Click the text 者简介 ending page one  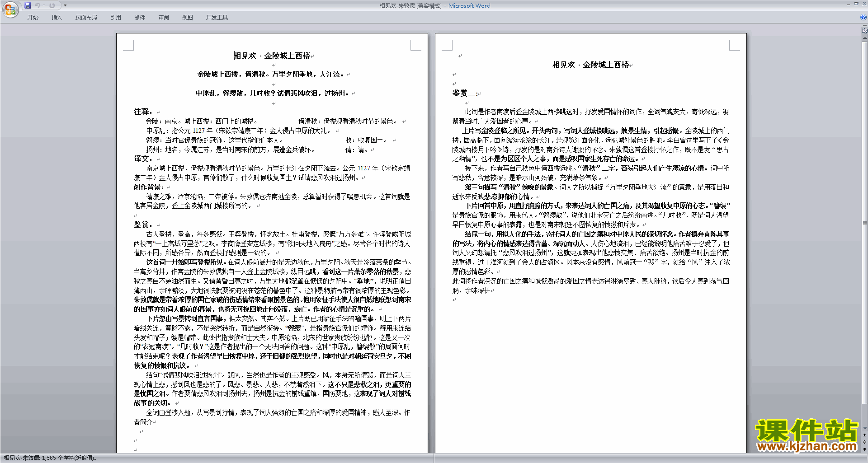(143, 422)
